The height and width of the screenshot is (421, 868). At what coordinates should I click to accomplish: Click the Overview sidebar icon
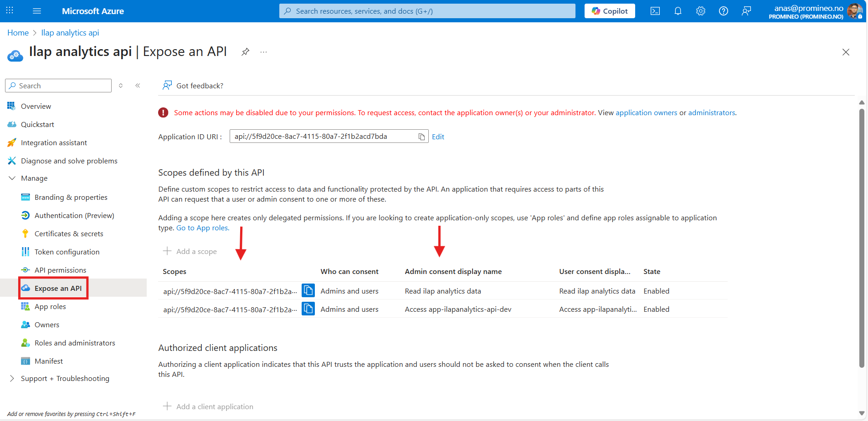[x=11, y=106]
